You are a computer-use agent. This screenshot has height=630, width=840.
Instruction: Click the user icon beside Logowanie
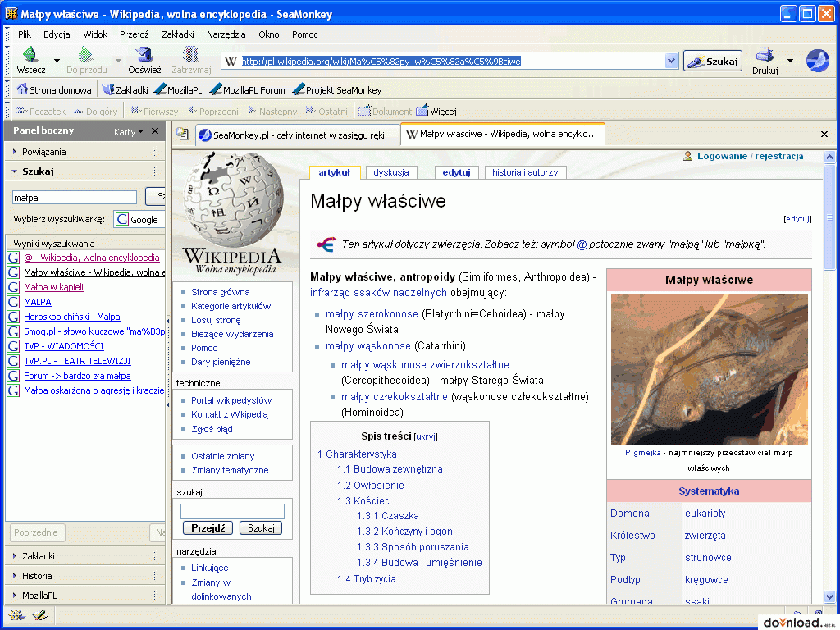click(688, 156)
